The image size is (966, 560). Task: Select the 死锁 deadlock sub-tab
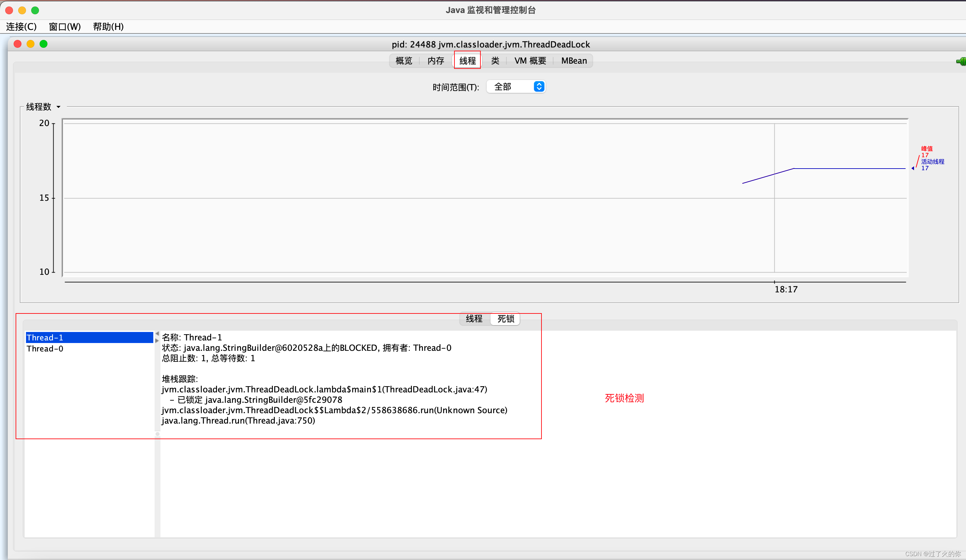pos(506,319)
